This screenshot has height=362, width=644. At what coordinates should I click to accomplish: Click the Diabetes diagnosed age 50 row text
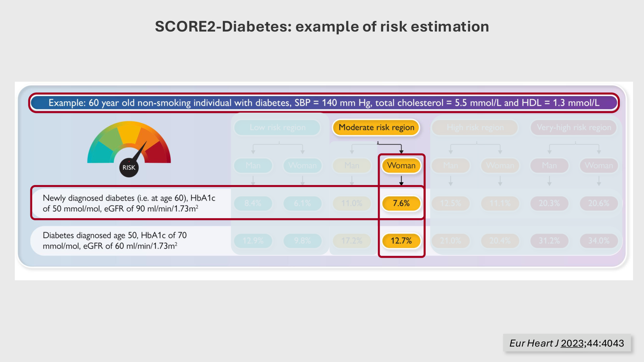[115, 240]
